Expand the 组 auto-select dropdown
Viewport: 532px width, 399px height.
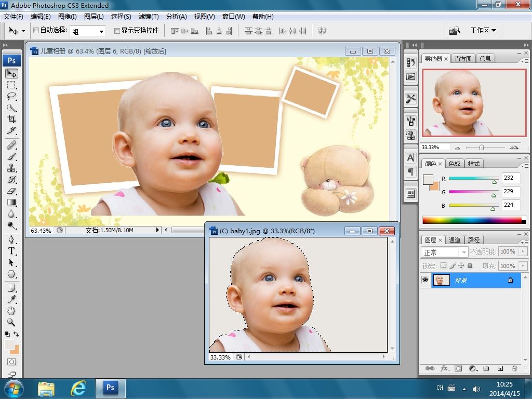(101, 31)
